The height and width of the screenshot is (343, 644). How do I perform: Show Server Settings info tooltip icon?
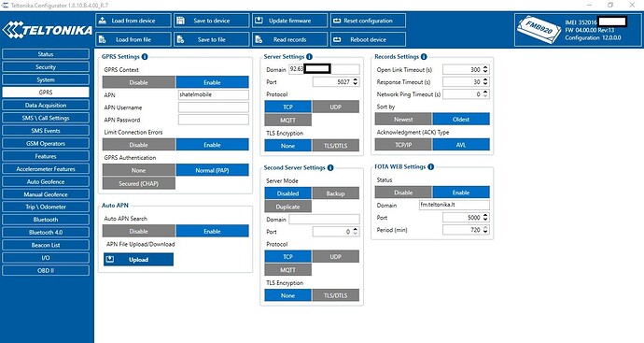[309, 57]
